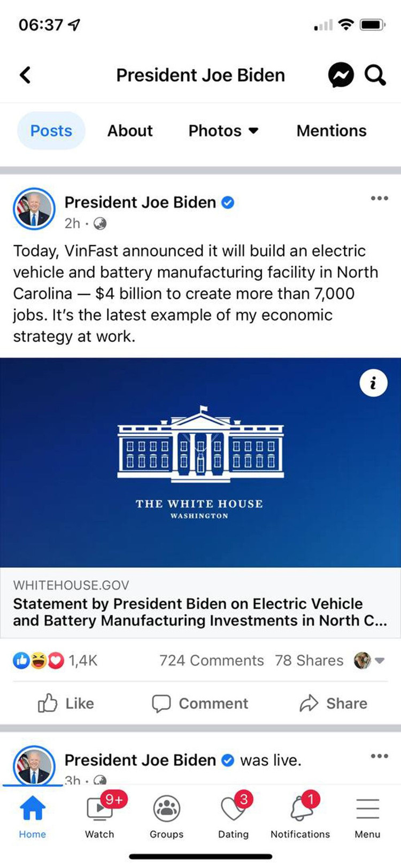Open the reacting-as profile selector arrow
This screenshot has width=401, height=868.
tap(380, 661)
